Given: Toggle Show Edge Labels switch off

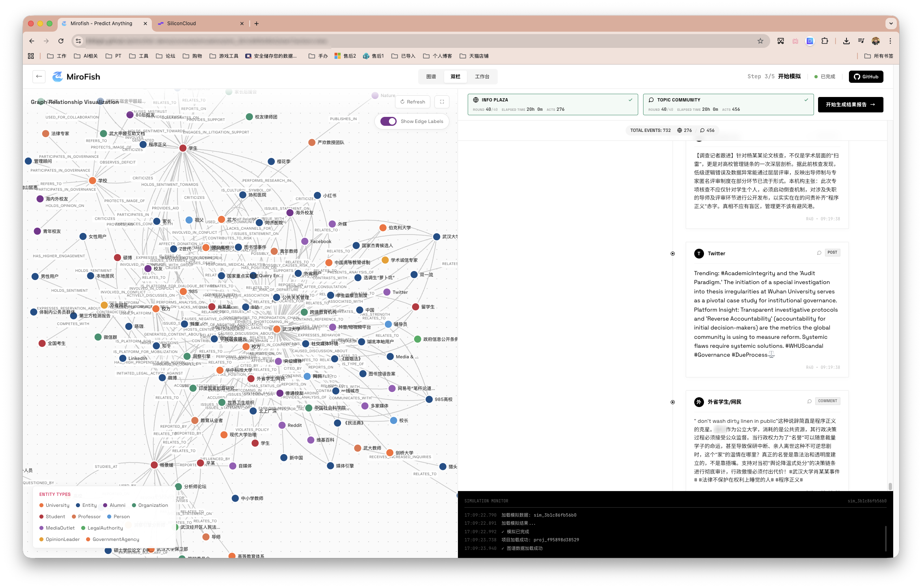Looking at the screenshot, I should click(x=389, y=121).
